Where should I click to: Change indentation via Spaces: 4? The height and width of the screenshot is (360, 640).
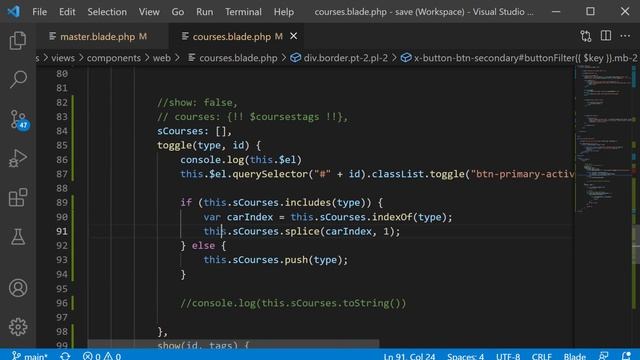tap(465, 356)
